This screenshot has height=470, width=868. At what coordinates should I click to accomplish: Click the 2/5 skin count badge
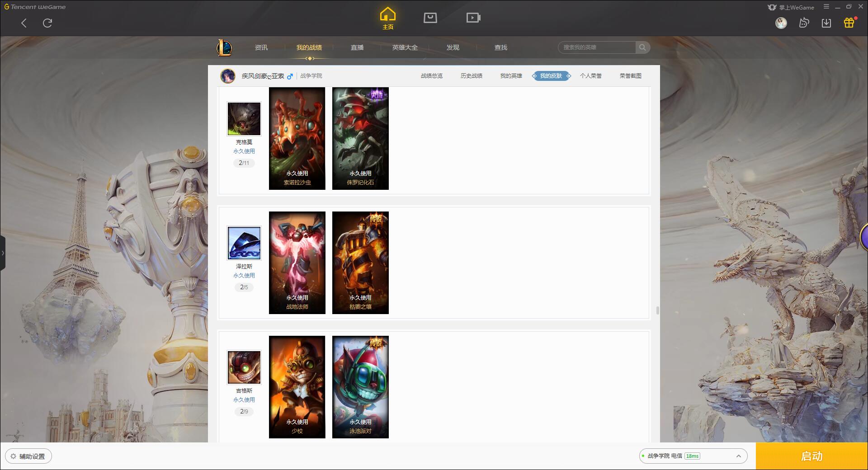click(244, 287)
